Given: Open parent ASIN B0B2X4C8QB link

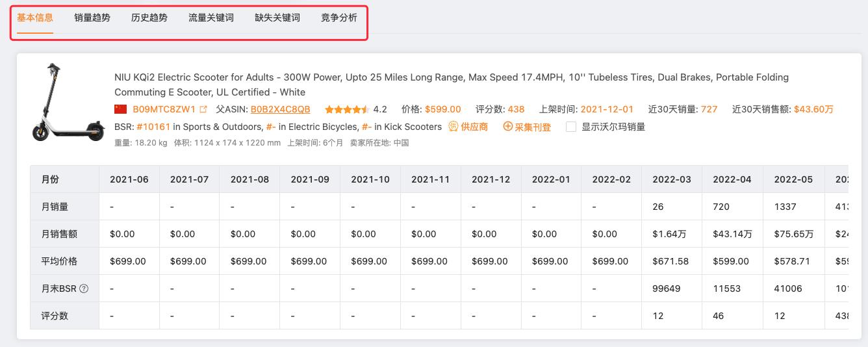Looking at the screenshot, I should pos(280,109).
